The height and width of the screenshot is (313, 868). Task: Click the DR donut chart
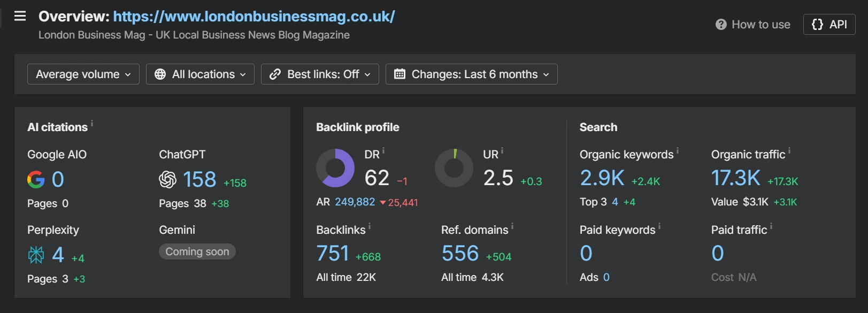(335, 168)
